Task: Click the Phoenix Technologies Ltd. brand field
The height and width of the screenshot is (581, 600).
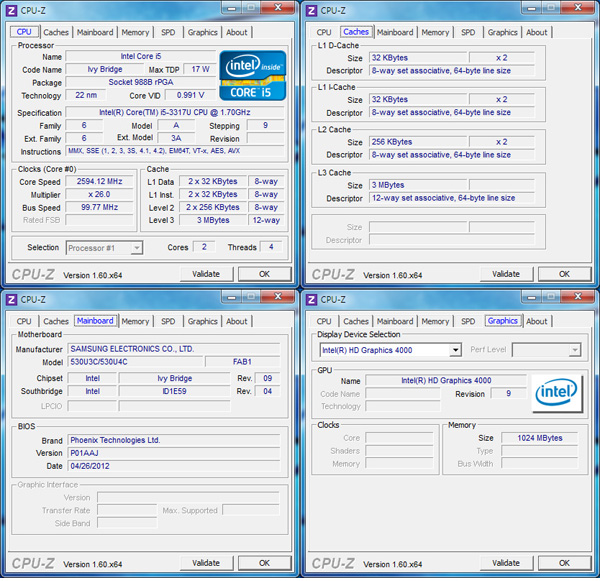Action: pyautogui.click(x=174, y=440)
